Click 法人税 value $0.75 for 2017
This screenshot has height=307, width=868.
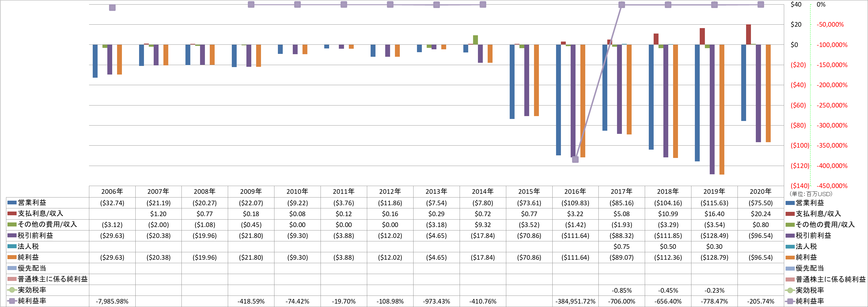(x=622, y=247)
